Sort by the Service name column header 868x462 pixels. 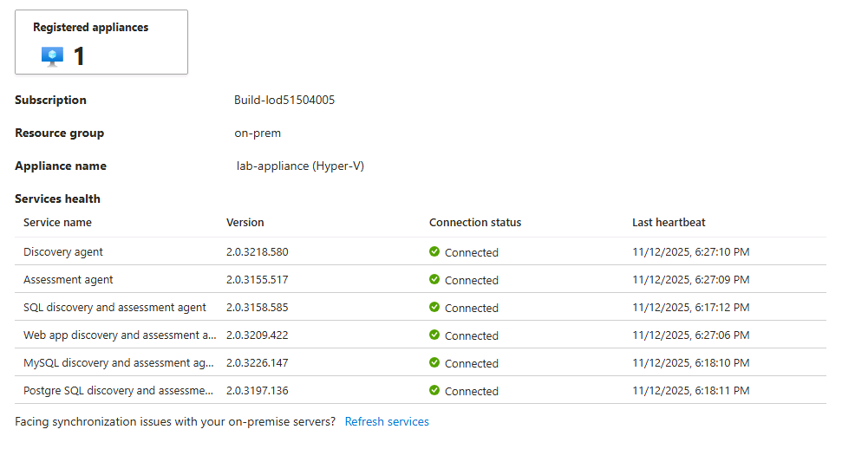[57, 223]
